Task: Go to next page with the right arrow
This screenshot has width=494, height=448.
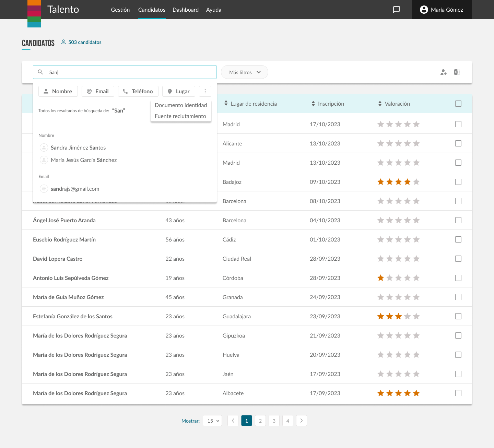Action: tap(301, 421)
